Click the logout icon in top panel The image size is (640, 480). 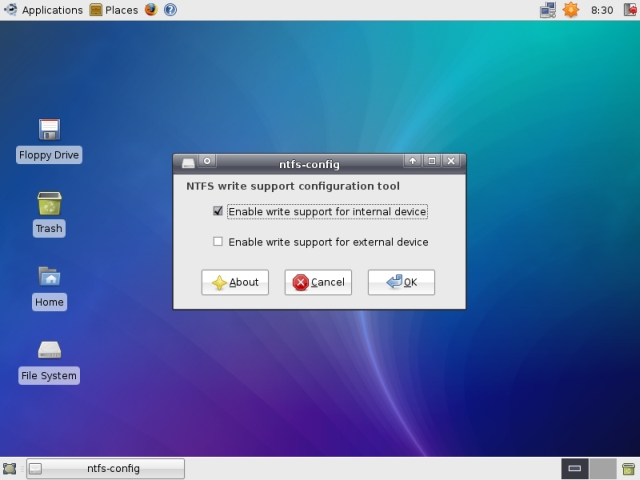click(631, 10)
